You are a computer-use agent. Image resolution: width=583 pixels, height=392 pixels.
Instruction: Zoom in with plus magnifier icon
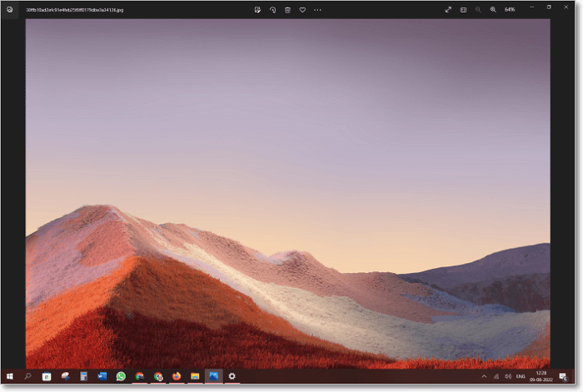point(493,10)
